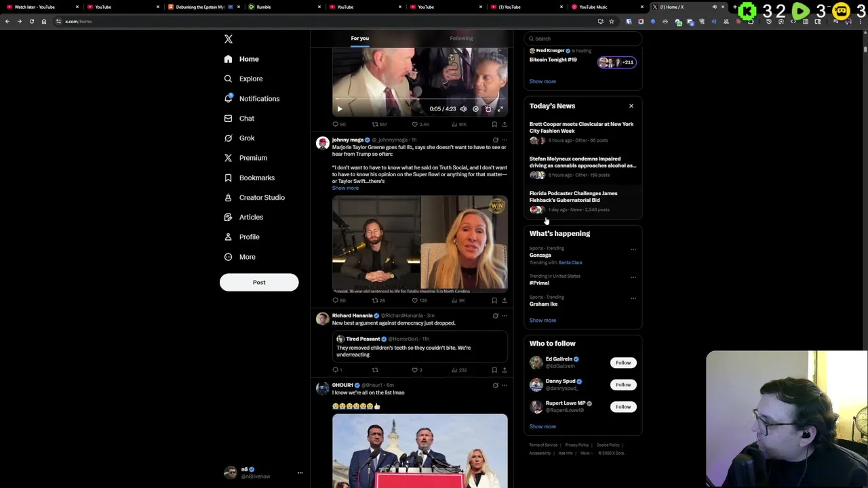Open Richard Hanania's profile name
Screen dimensions: 868x488
point(352,315)
